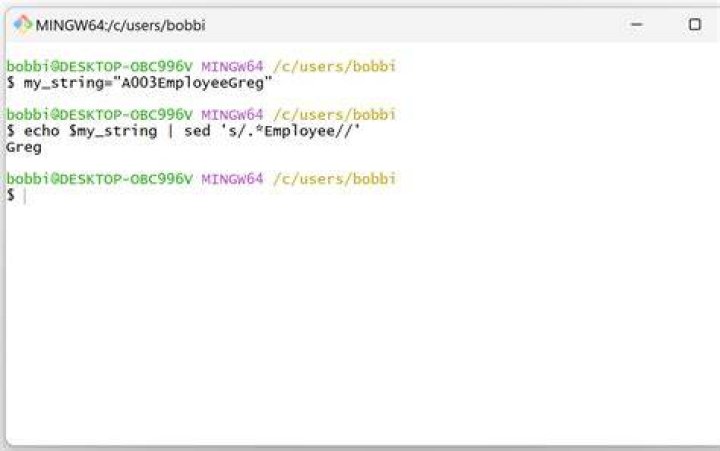Click the second prompt's green bobbi@DESKTOP-OBC996V text
This screenshot has height=451, width=720.
pos(99,114)
